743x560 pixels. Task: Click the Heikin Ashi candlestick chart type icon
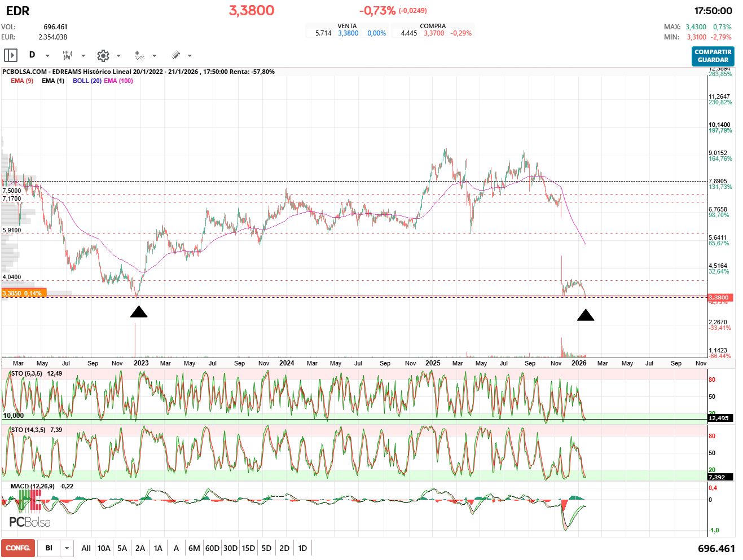pos(68,55)
